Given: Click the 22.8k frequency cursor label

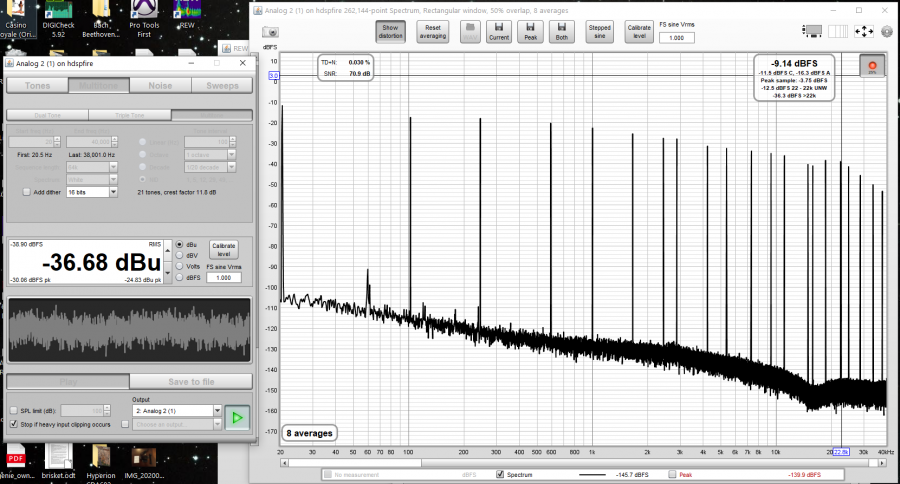Looking at the screenshot, I should click(841, 452).
